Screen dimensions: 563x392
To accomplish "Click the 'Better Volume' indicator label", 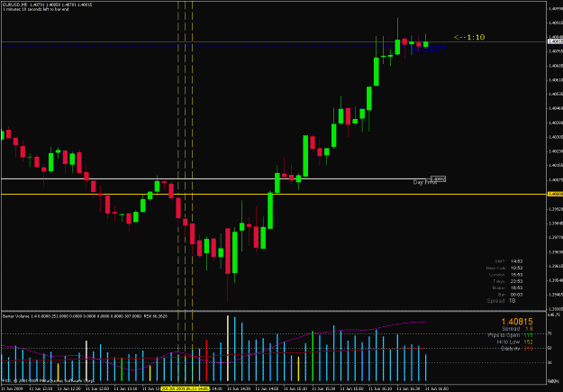I will (x=16, y=316).
